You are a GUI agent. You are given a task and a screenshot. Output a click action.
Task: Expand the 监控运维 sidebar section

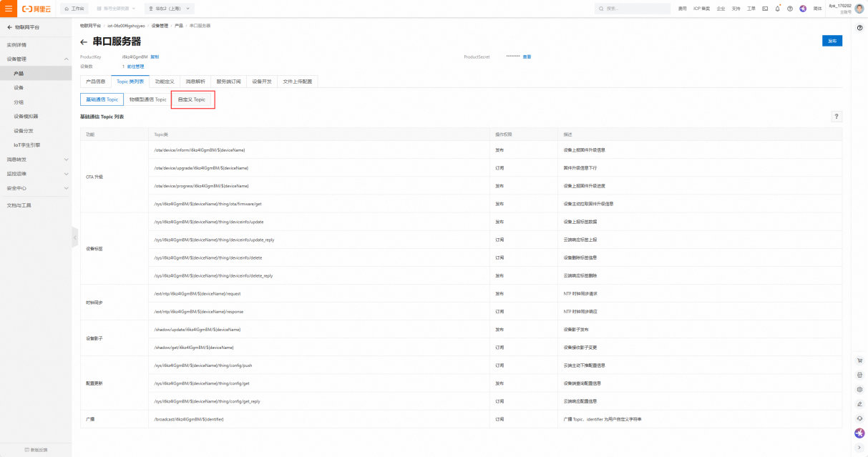coord(67,174)
